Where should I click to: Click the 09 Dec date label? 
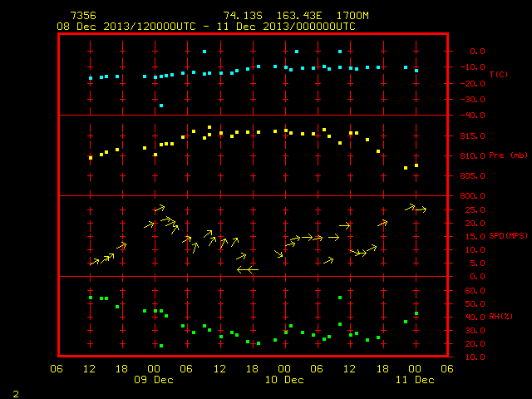[x=154, y=380]
